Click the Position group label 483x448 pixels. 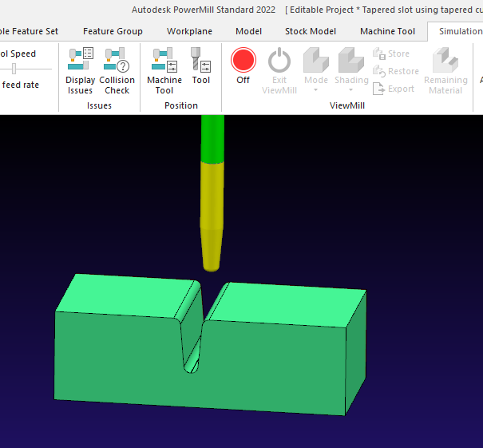(x=181, y=105)
